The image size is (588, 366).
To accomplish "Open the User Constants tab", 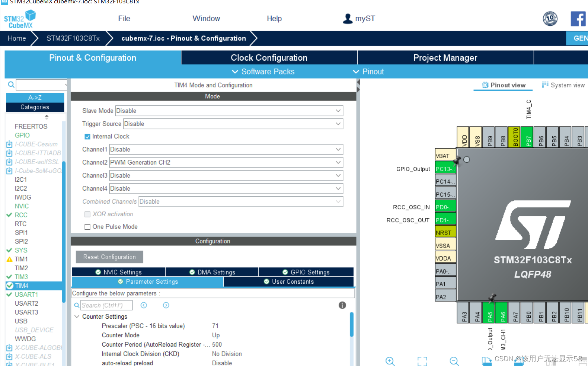I will [x=289, y=282].
